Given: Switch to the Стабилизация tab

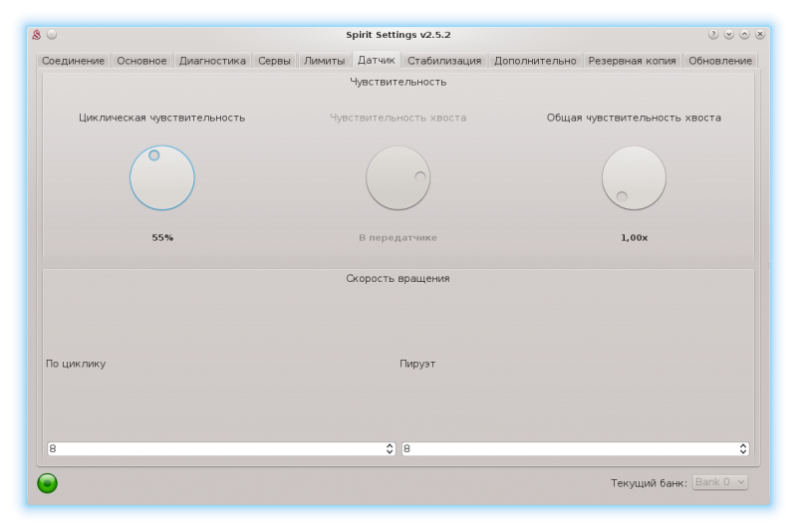Looking at the screenshot, I should [444, 61].
